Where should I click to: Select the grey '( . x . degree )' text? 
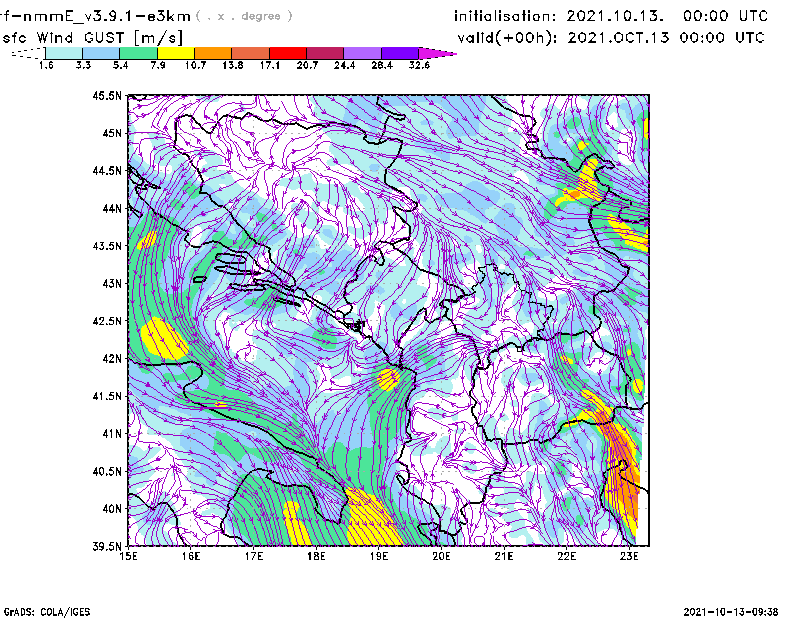pos(244,16)
